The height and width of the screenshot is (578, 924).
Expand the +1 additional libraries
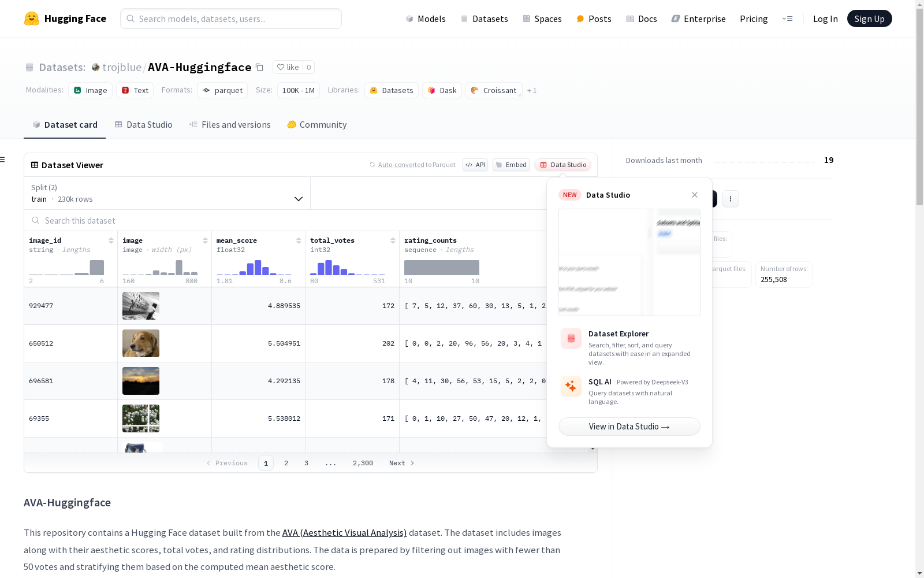[532, 90]
